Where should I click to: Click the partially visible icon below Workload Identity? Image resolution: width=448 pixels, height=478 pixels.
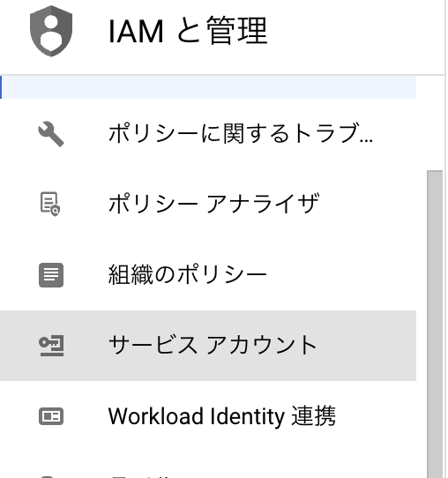pos(49,476)
